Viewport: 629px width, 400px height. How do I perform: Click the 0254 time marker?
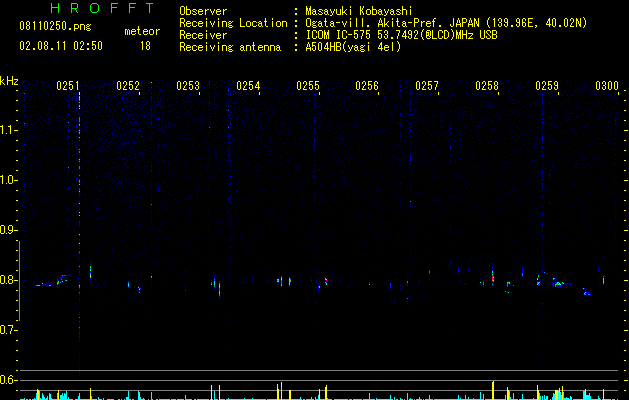248,86
